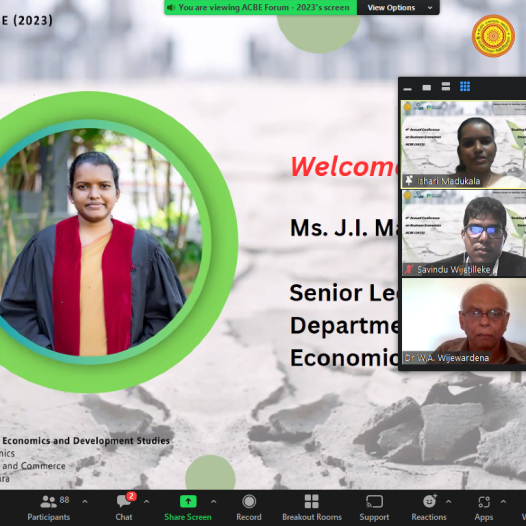Image resolution: width=526 pixels, height=526 pixels.
Task: Open the Support icon
Action: click(x=374, y=502)
